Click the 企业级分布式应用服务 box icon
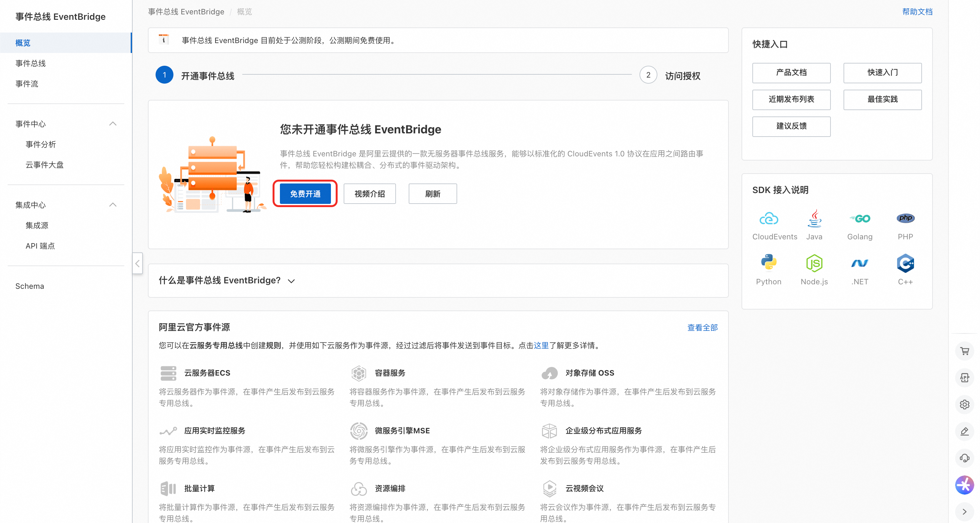The image size is (980, 523). [x=549, y=431]
